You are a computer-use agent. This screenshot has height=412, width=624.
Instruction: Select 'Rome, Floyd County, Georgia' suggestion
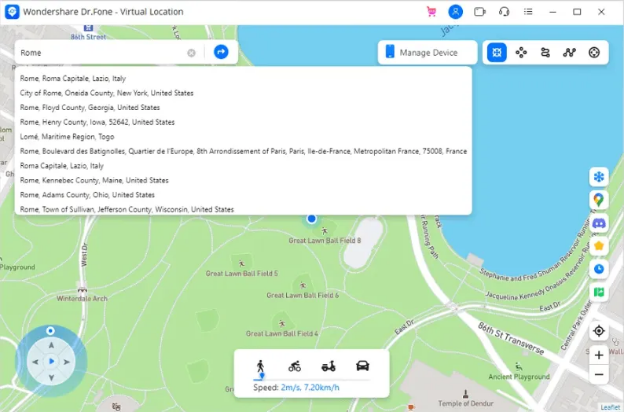tap(90, 107)
